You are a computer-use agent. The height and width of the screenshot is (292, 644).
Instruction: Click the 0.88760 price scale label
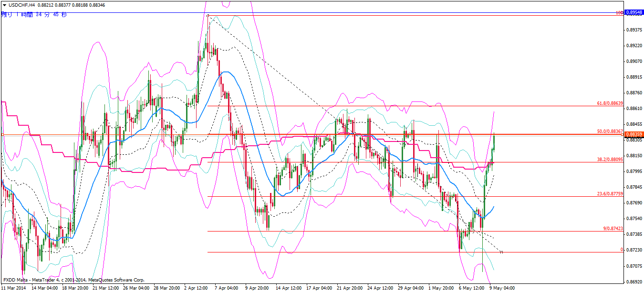point(634,93)
